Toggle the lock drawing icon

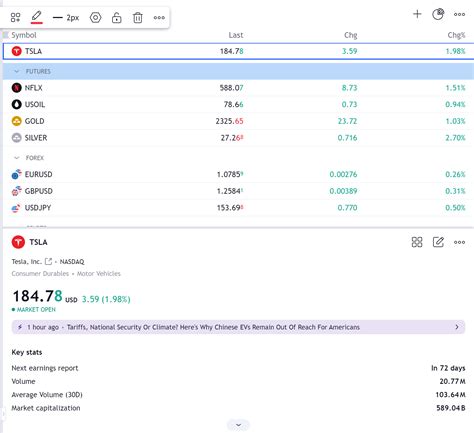pyautogui.click(x=116, y=17)
